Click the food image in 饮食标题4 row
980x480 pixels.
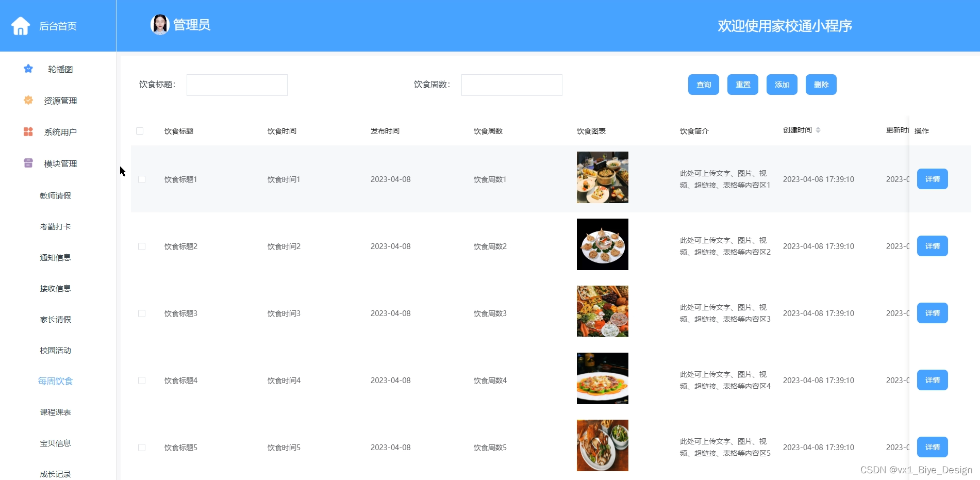click(x=603, y=378)
